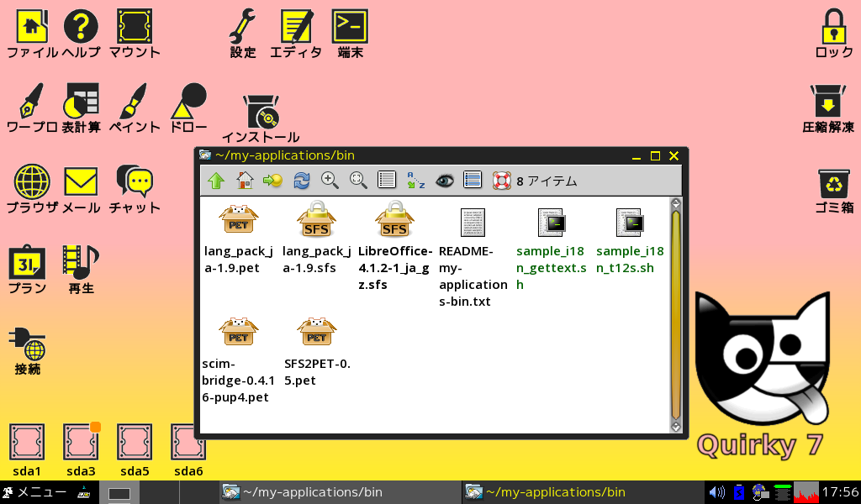Go up to parent directory in file manager

coord(216,181)
